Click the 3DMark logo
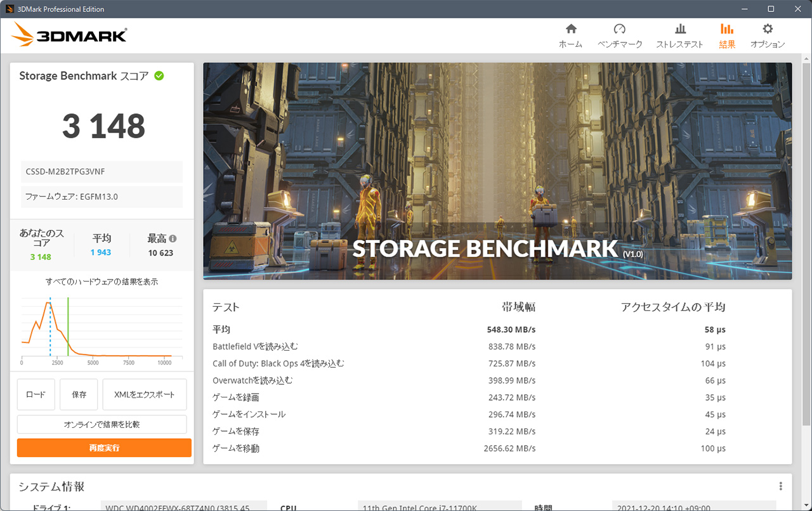The width and height of the screenshot is (812, 511). pos(69,35)
